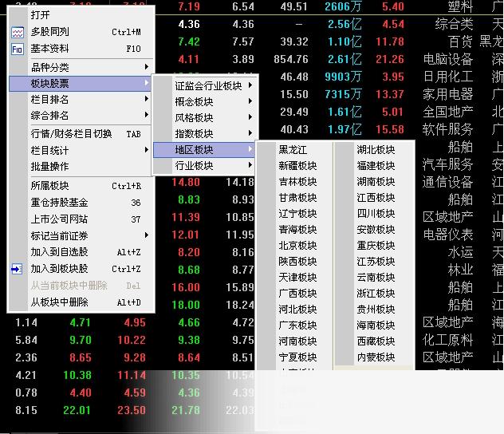Click the 23.50 price cell
The height and width of the screenshot is (434, 504).
(132, 410)
